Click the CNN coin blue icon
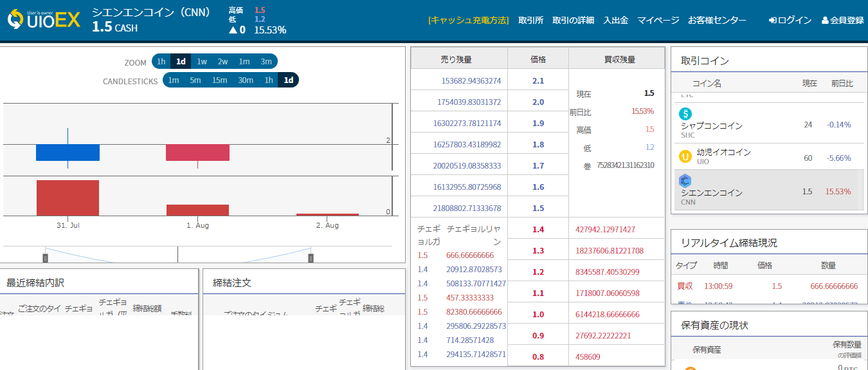868x370 pixels. point(685,181)
